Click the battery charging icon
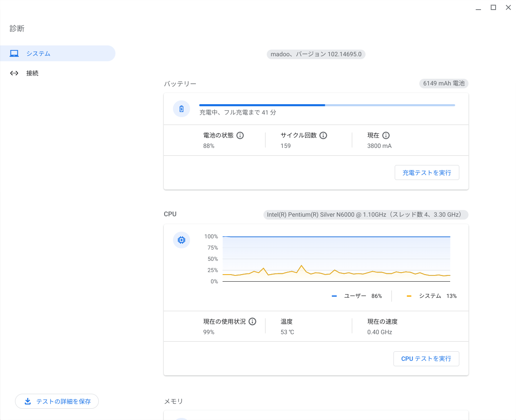Screen dimensions: 516x420 pos(181,109)
